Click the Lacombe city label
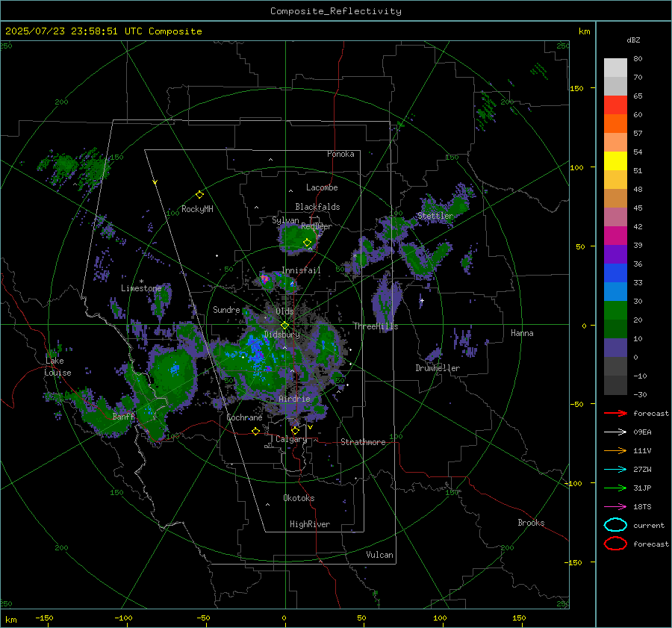672x628 pixels. click(x=322, y=187)
